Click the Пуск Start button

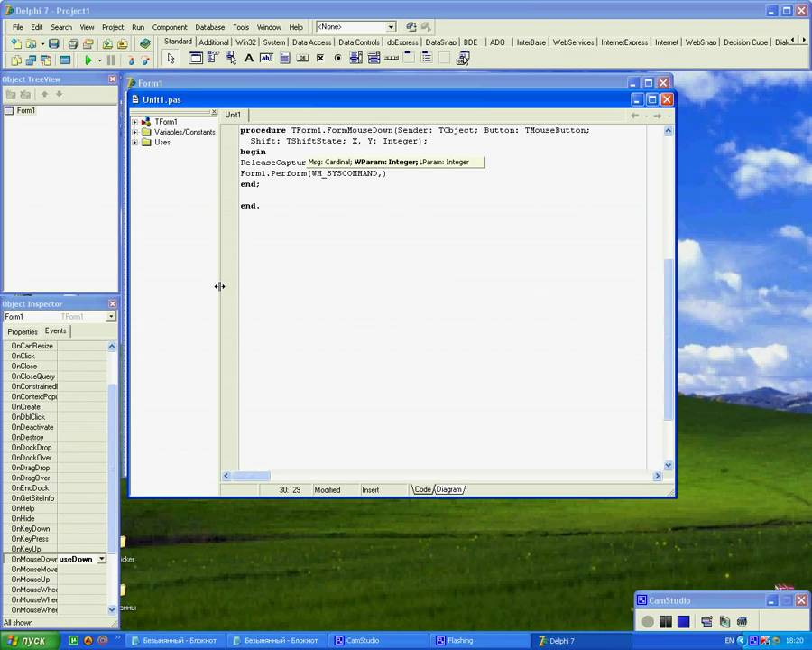click(29, 641)
